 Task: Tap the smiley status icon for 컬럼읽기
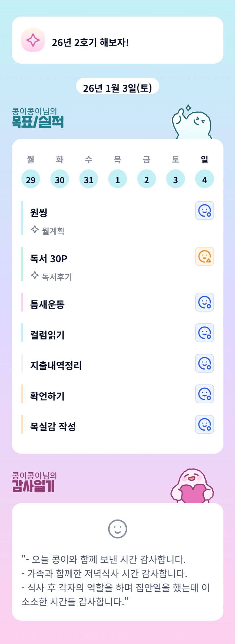204,333
